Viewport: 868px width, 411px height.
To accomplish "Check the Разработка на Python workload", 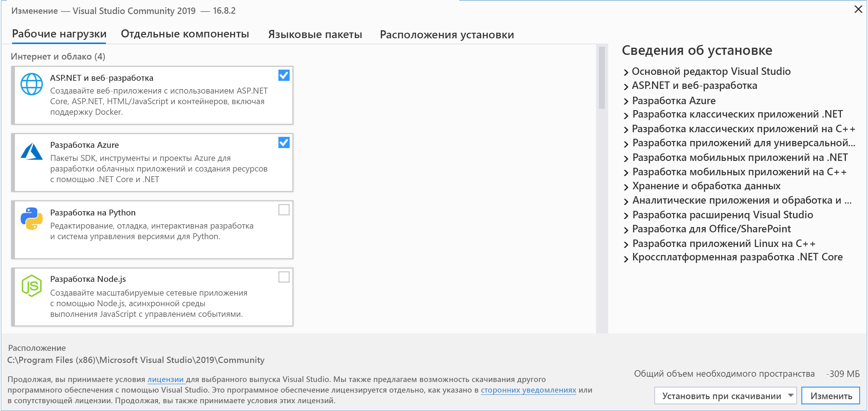I will coord(284,210).
